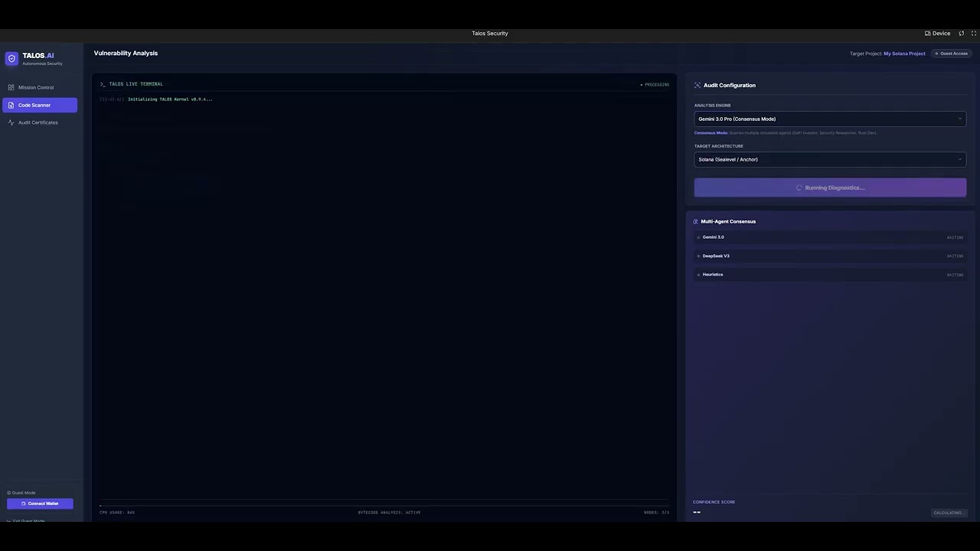This screenshot has width=980, height=551.
Task: Click the CONFIDENCE SCORE label
Action: (714, 502)
